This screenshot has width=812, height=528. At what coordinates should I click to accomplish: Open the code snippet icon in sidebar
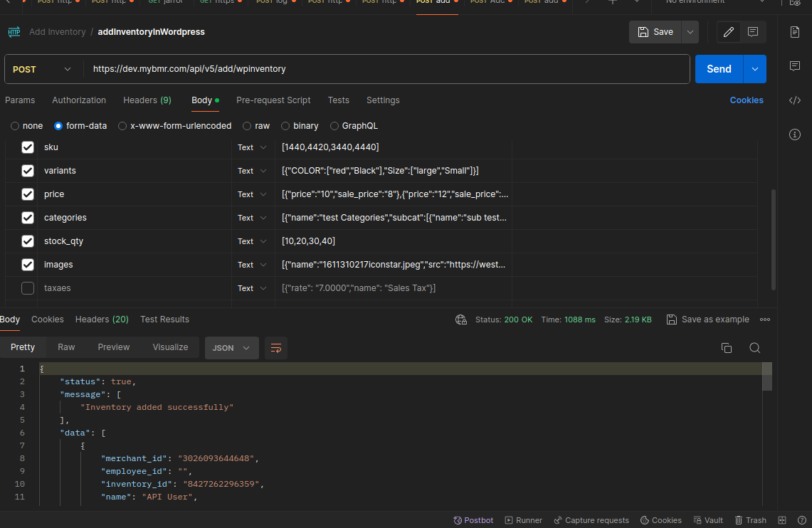[x=795, y=100]
